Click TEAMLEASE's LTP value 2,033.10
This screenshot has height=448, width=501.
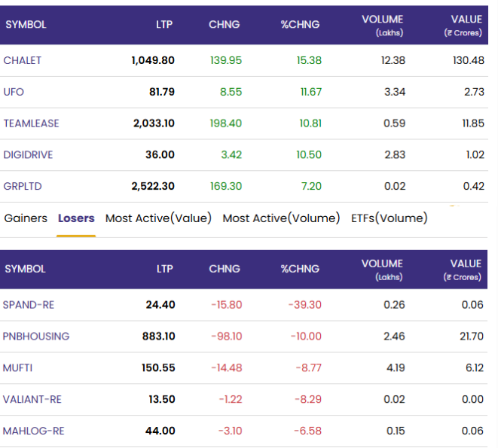click(x=154, y=123)
